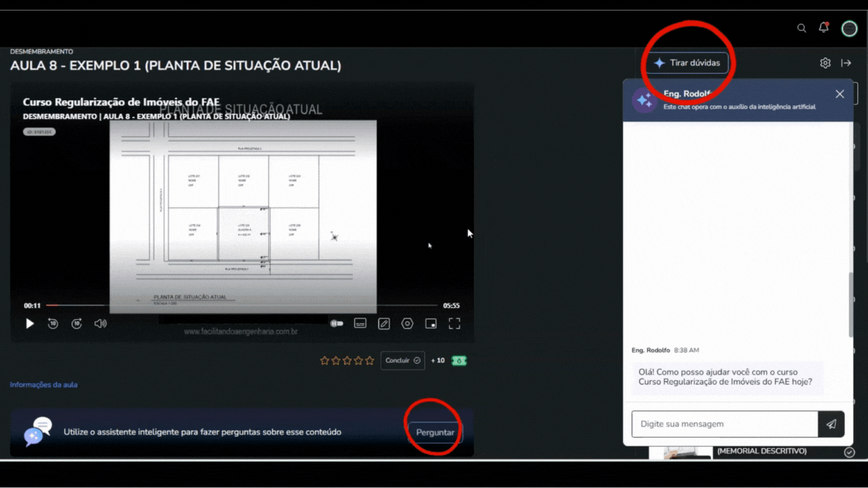Viewport: 868px width, 488px height.
Task: Click the Perguntar button
Action: click(435, 432)
